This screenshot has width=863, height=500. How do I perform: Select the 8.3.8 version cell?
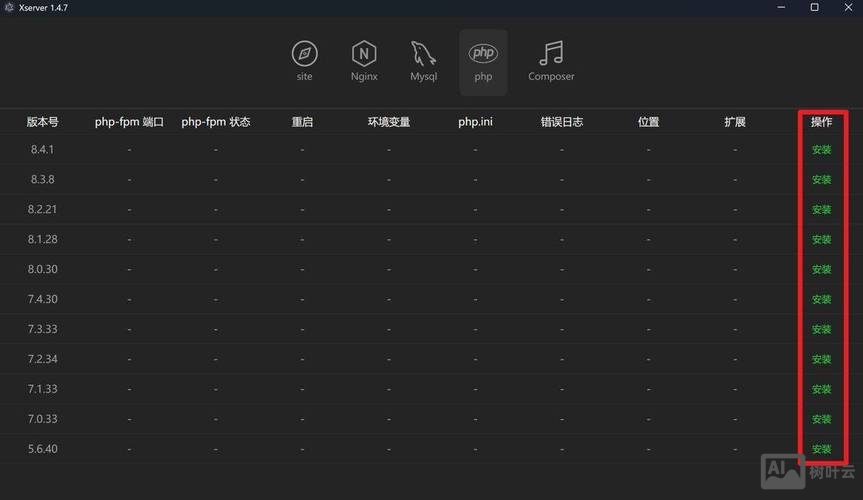click(42, 179)
